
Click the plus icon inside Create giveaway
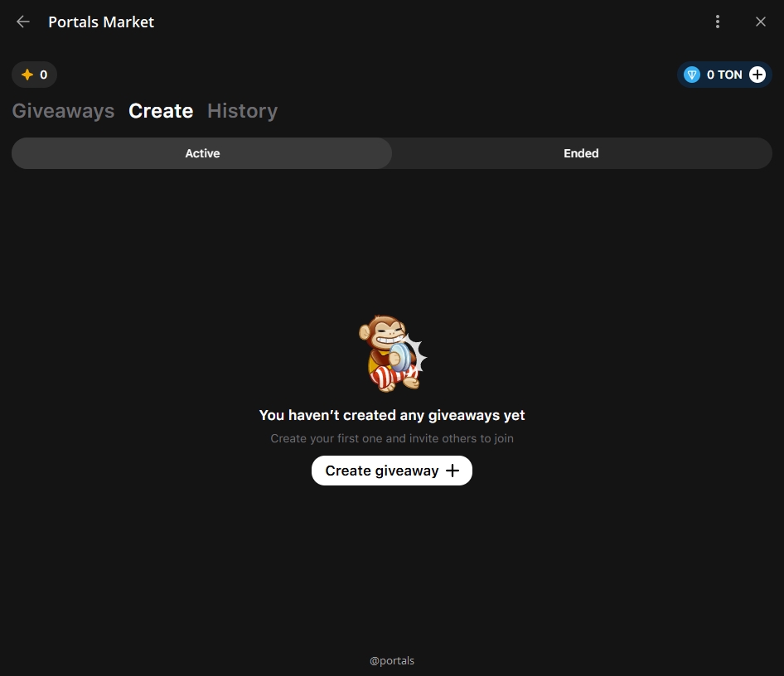(x=452, y=471)
